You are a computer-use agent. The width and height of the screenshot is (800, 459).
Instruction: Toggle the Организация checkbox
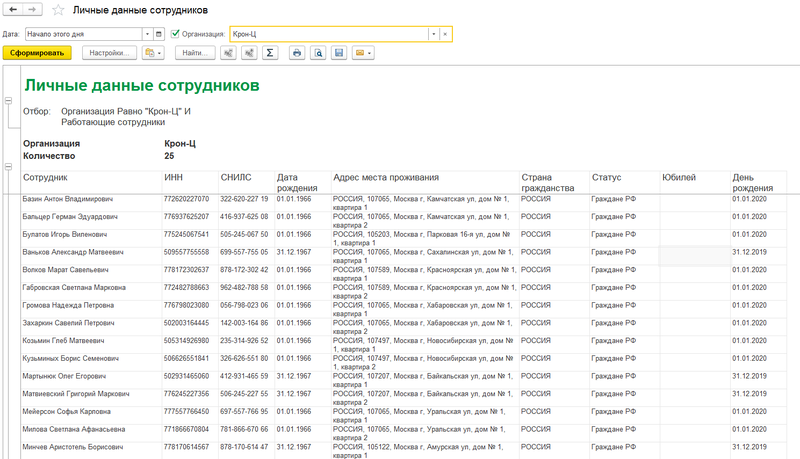176,34
